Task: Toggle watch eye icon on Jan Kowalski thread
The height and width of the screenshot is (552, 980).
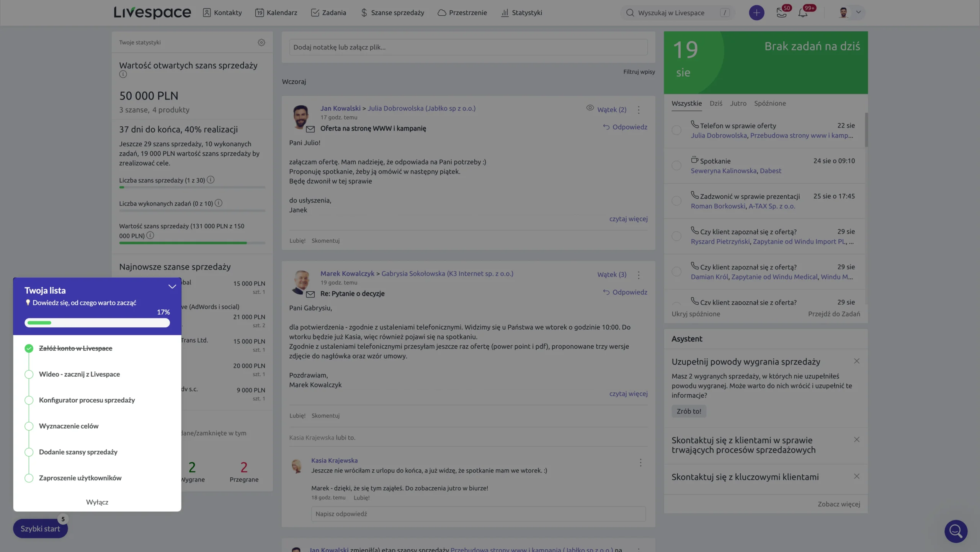Action: pyautogui.click(x=590, y=108)
